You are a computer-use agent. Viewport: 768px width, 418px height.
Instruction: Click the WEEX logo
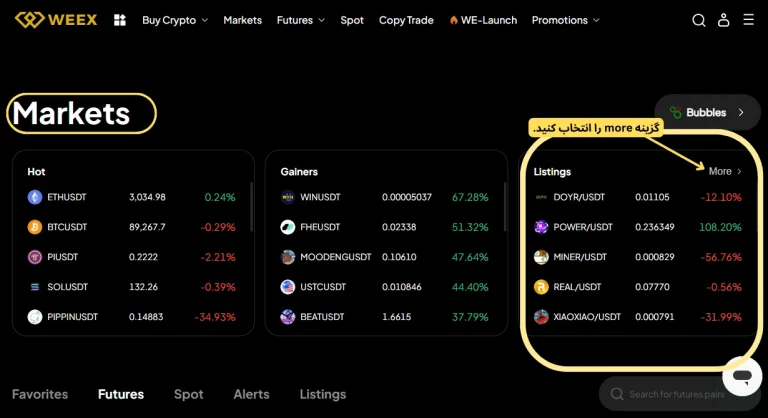point(56,20)
